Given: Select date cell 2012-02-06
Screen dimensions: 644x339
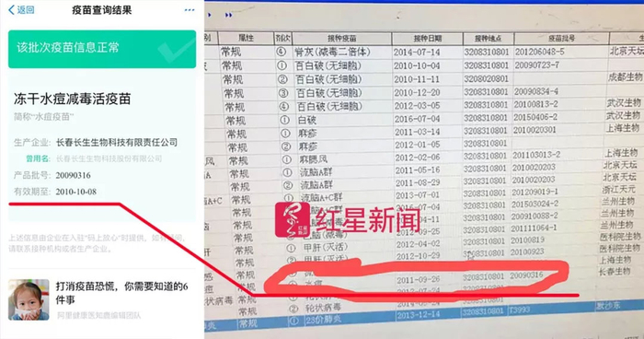Looking at the screenshot, I should click(x=418, y=158).
